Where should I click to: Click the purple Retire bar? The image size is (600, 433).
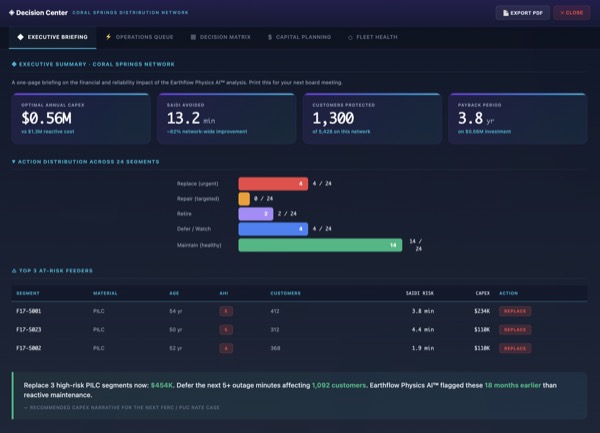[x=256, y=214]
